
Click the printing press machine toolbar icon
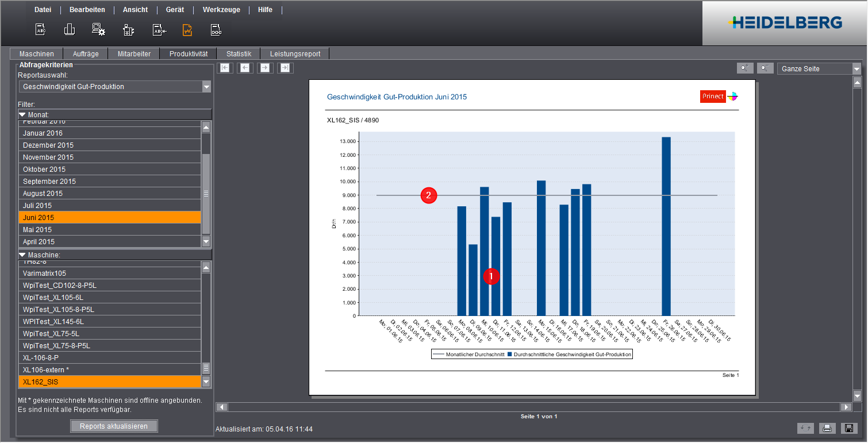coord(128,29)
